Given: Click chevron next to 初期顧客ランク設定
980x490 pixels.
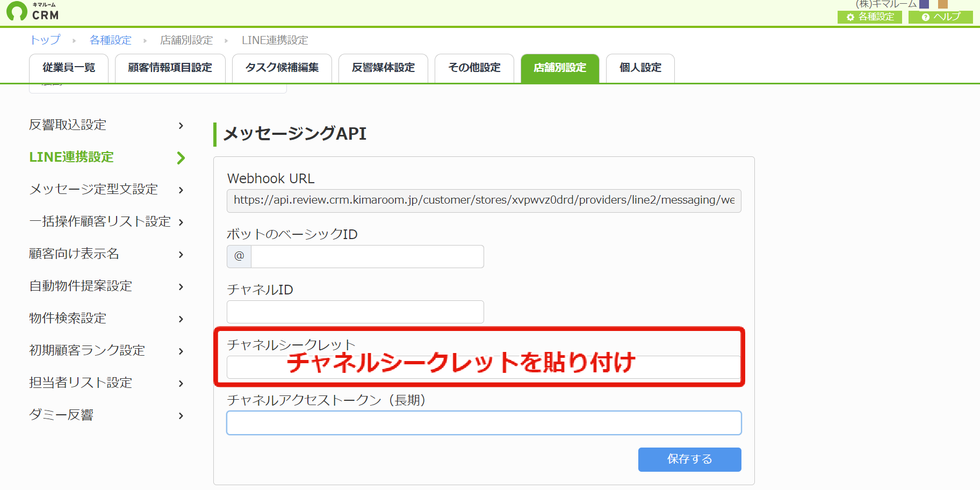Looking at the screenshot, I should point(181,351).
